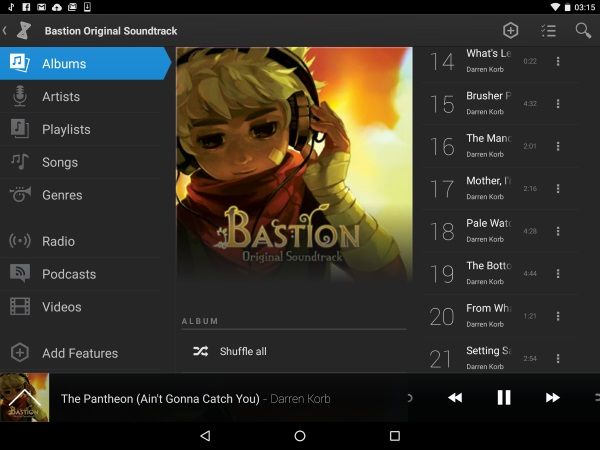Screen dimensions: 600x450
Task: Open the Podcasts section
Action: coord(80,274)
